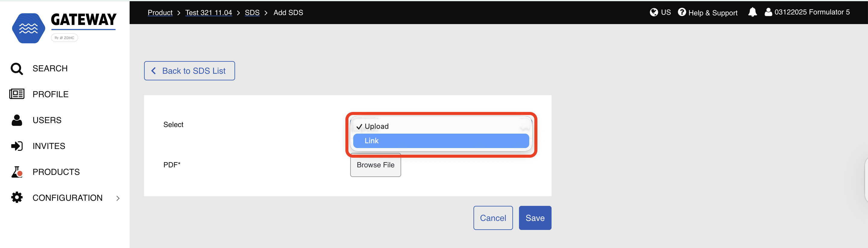Open notifications bell icon

[752, 12]
